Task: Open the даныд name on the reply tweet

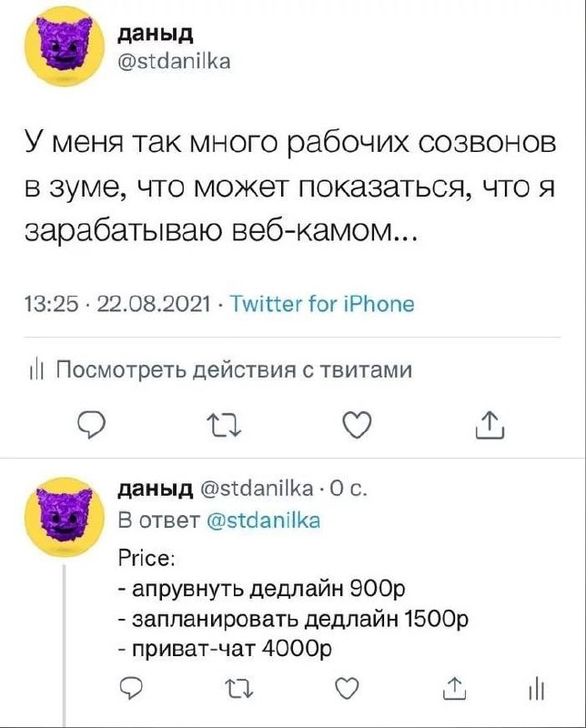Action: pos(156,489)
